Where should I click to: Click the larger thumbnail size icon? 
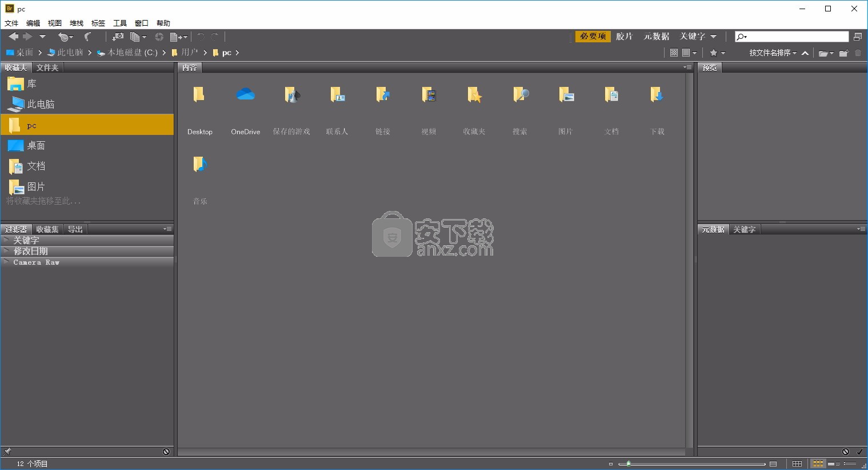773,464
